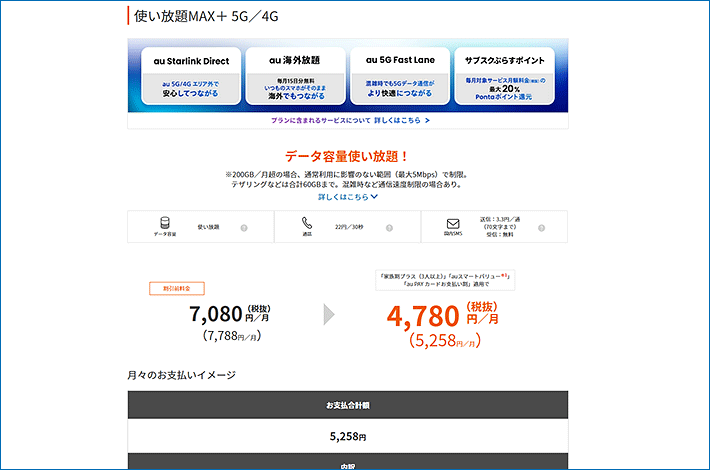
Task: Open link about services included in the plan
Action: (350, 120)
